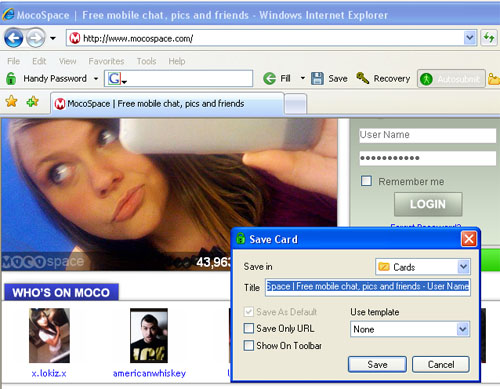This screenshot has height=389, width=500.
Task: Expand the address bar URL dropdown arrow
Action: (469, 38)
